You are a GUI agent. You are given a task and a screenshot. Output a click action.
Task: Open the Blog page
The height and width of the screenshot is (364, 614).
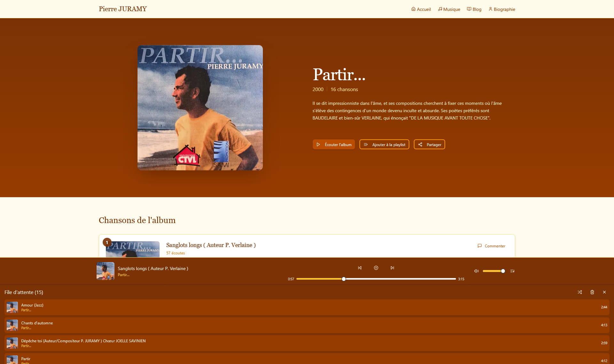point(474,9)
